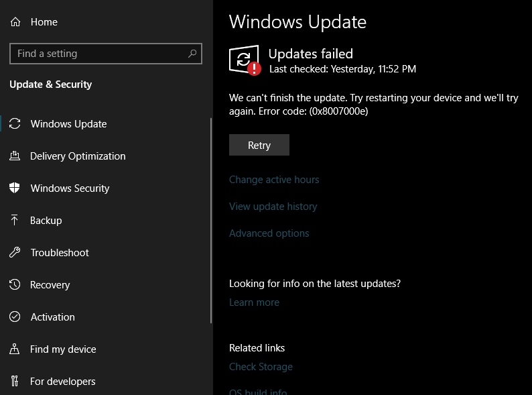532x395 pixels.
Task: Click the Windows Security shield icon
Action: (x=15, y=188)
